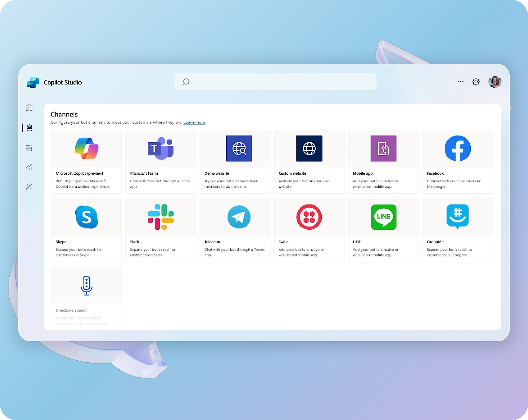Click the purple Mobile app icon
Viewport: 528px width, 420px height.
383,149
